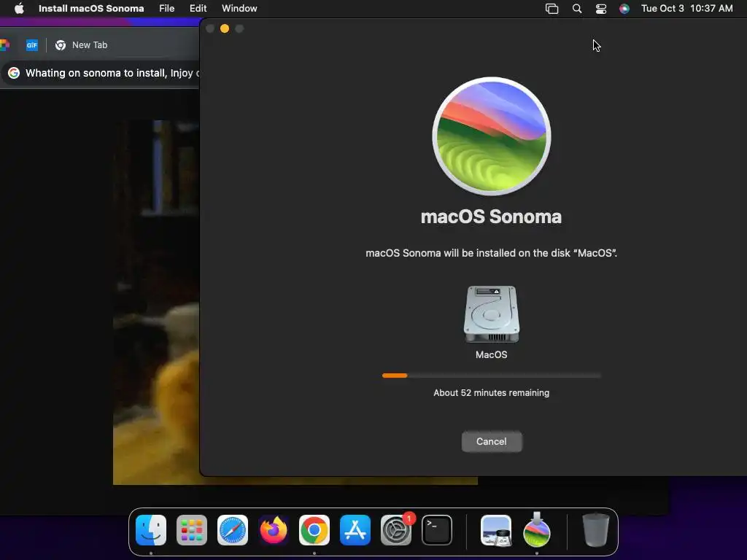Open Terminal from the Dock
This screenshot has width=747, height=560.
coord(437,530)
